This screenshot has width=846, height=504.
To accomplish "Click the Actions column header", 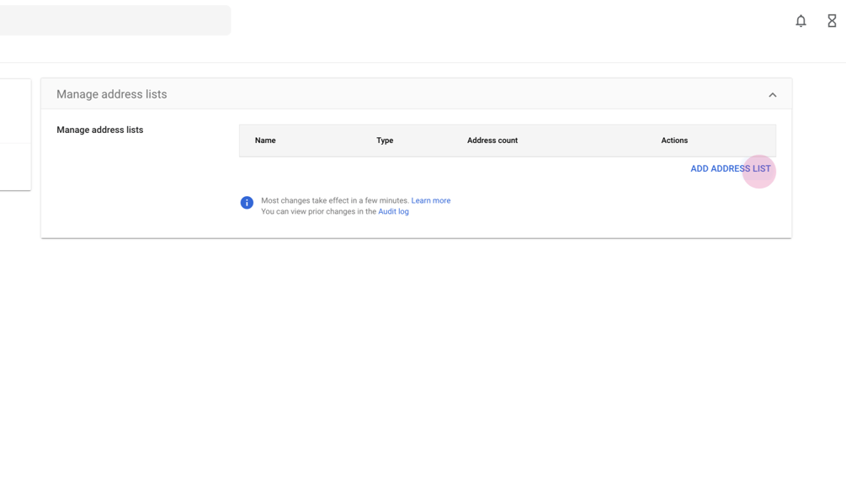I will pos(674,141).
